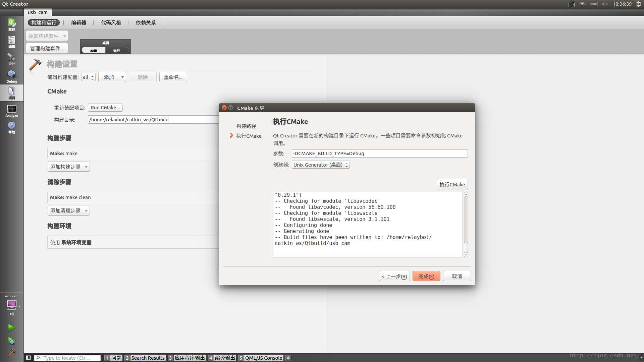Viewport: 644px width, 362px height.
Task: Open the 添加清理步骤 dropdown
Action: tap(69, 210)
